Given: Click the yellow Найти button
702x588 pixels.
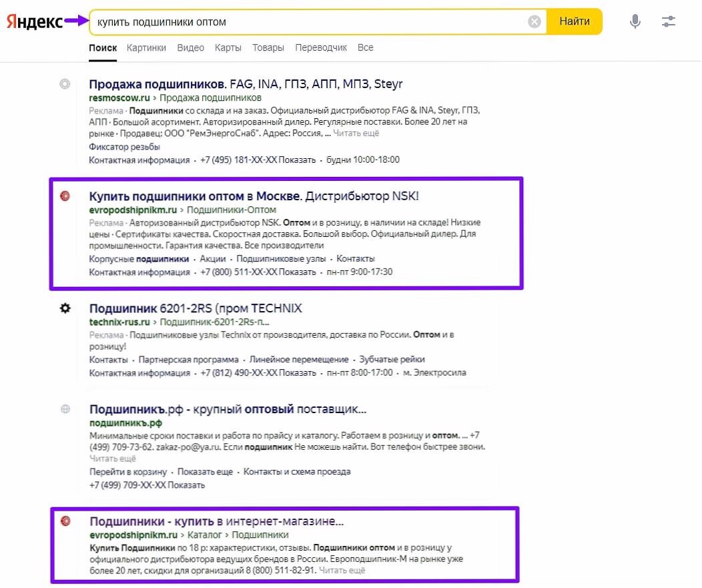Looking at the screenshot, I should pyautogui.click(x=575, y=21).
